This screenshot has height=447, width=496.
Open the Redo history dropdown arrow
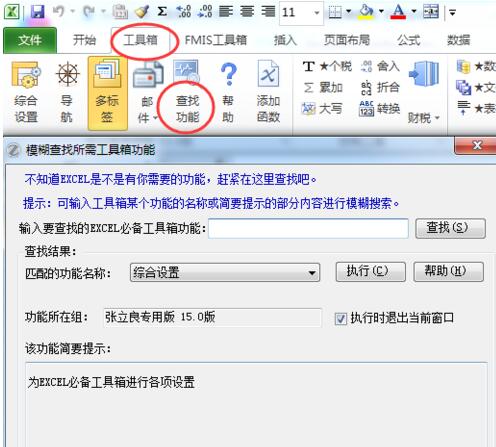click(103, 12)
